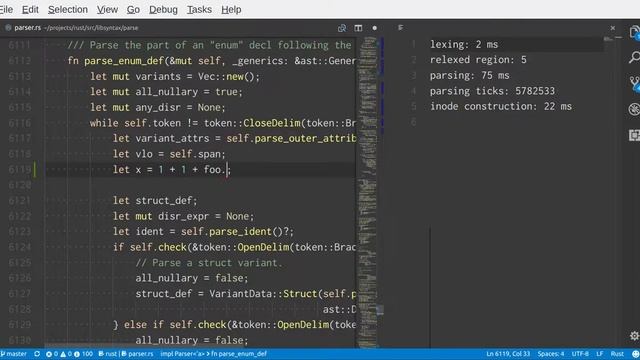This screenshot has width=640, height=360.
Task: Click 'let ident = self.parse_ident()?;' line
Action: pos(203,231)
